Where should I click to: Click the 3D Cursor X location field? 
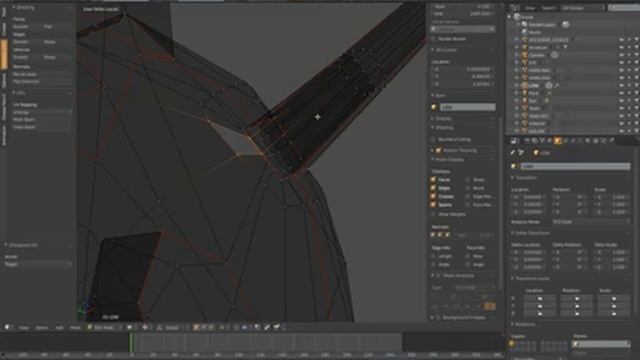463,69
